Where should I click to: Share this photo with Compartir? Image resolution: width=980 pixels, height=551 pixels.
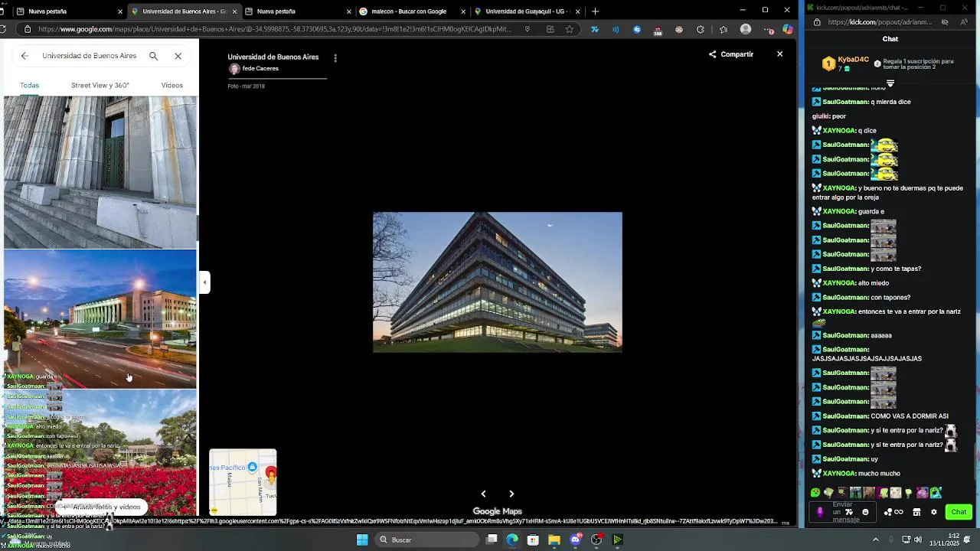[731, 54]
